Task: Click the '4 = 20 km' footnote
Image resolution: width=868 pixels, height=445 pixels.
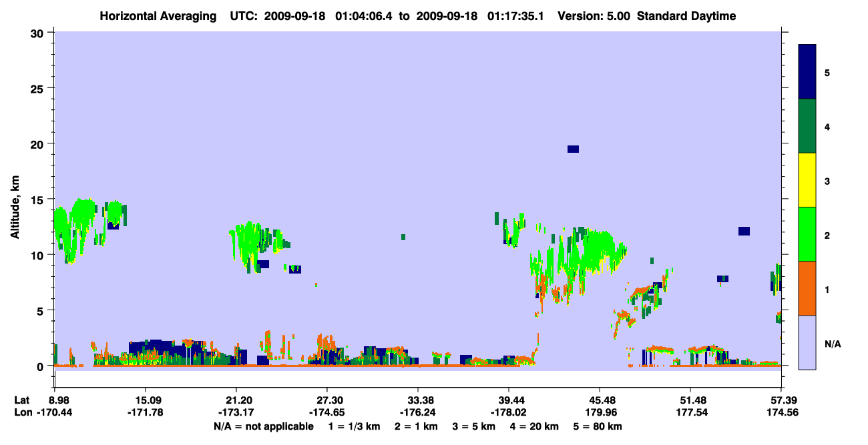Action: tap(534, 426)
